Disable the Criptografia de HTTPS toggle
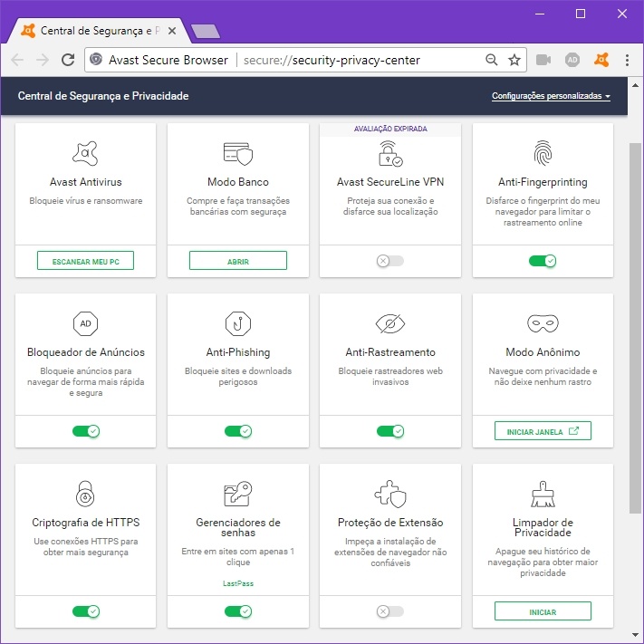This screenshot has height=644, width=644. (86, 611)
